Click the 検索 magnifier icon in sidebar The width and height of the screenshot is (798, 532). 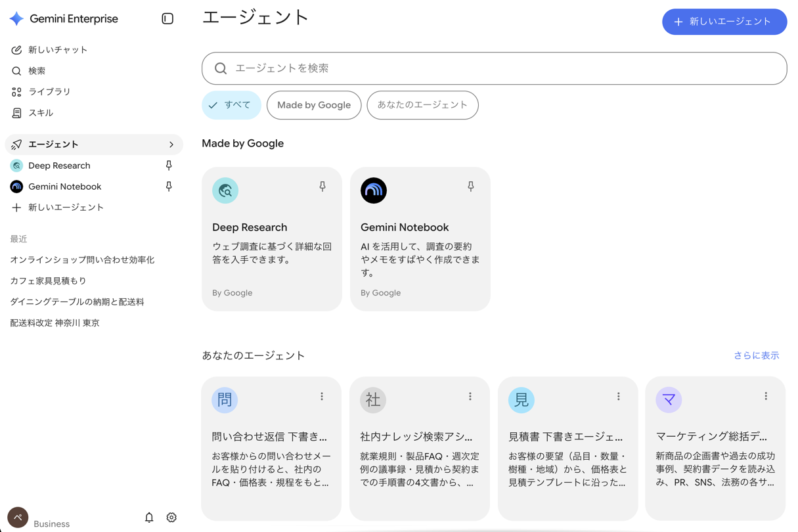[x=16, y=71]
